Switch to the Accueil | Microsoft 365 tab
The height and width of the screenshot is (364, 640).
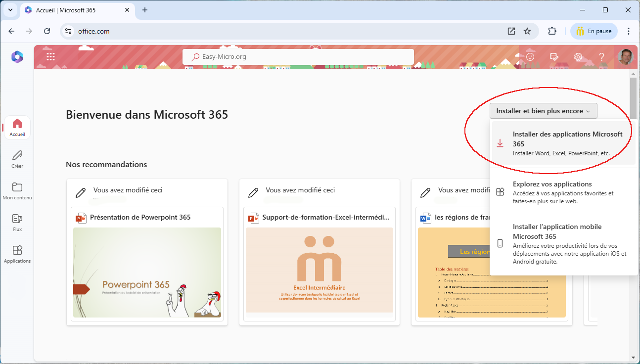(x=78, y=10)
